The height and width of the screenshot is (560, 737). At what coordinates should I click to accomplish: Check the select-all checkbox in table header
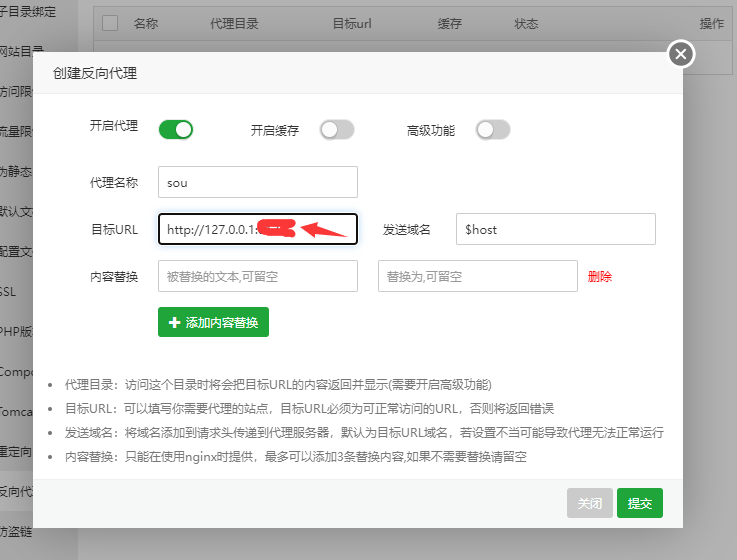110,23
